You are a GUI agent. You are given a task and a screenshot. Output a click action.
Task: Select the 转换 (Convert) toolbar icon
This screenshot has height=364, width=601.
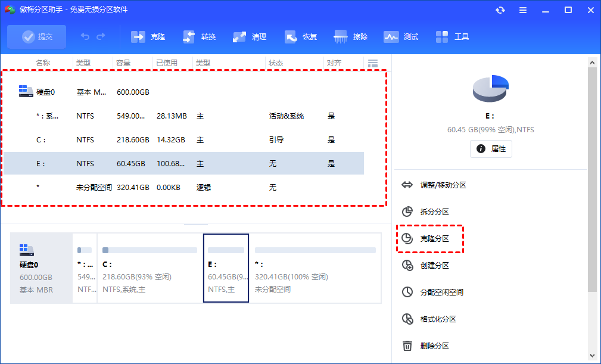[x=198, y=36]
